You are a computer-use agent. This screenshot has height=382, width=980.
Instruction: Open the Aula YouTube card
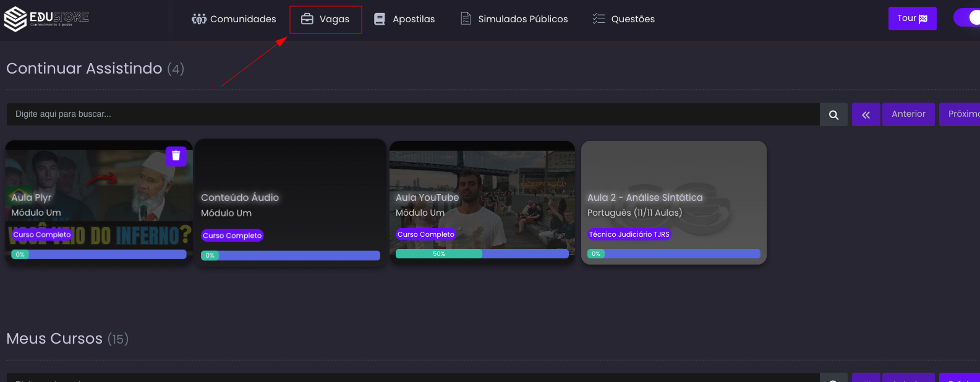click(482, 203)
